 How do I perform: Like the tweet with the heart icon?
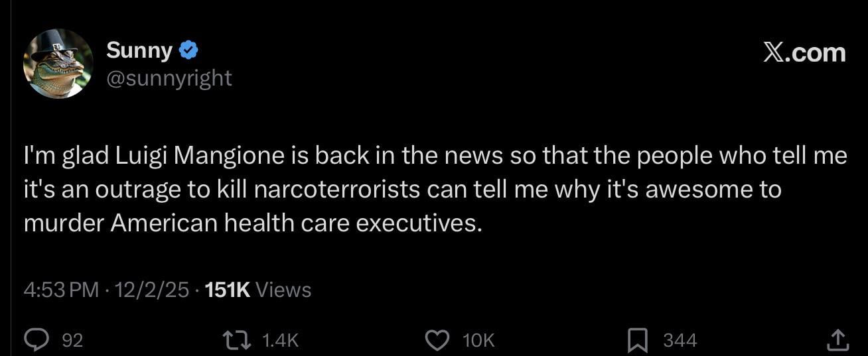[436, 340]
